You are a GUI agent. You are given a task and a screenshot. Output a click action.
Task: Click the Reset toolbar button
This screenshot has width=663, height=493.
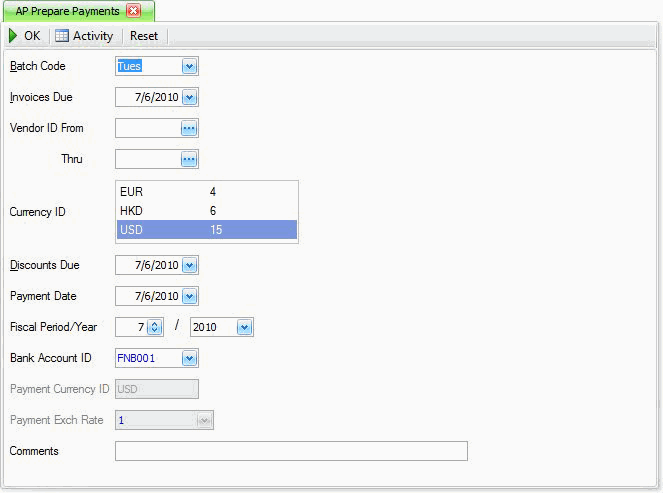tap(144, 36)
